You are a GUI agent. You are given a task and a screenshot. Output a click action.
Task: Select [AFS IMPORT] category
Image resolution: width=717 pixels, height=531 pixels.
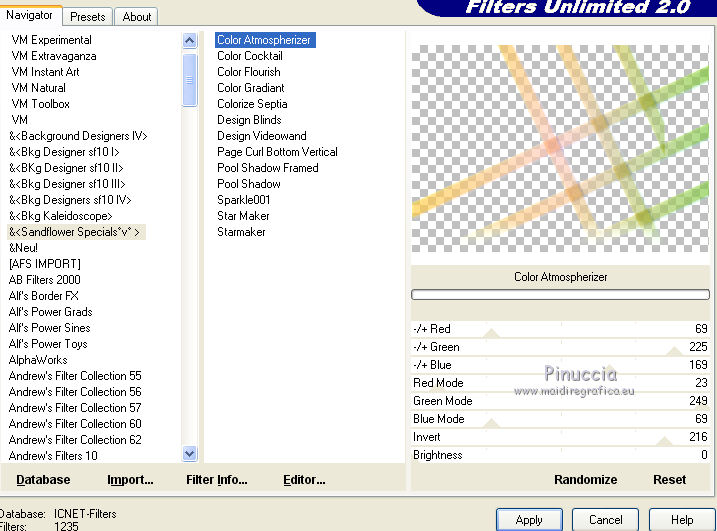(44, 264)
